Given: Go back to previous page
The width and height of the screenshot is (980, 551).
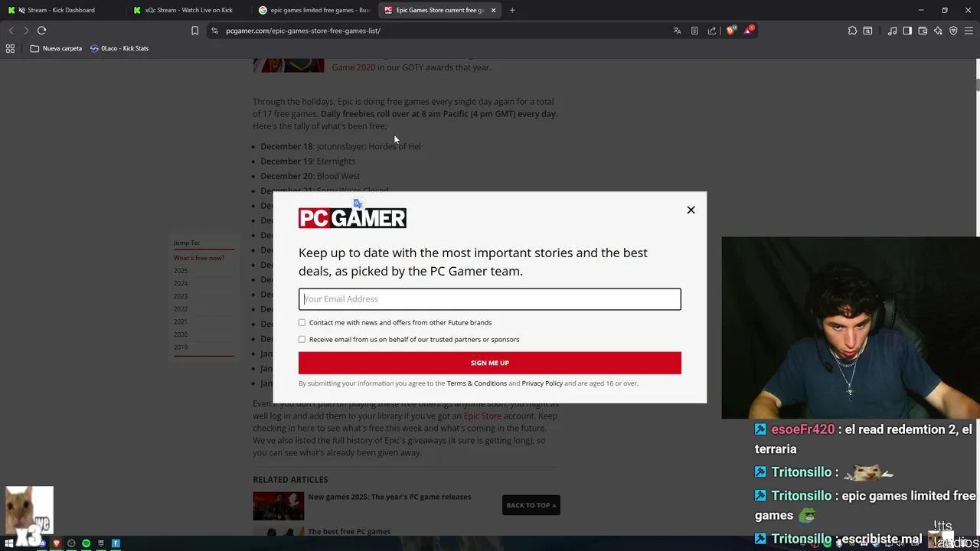Looking at the screenshot, I should 11,31.
